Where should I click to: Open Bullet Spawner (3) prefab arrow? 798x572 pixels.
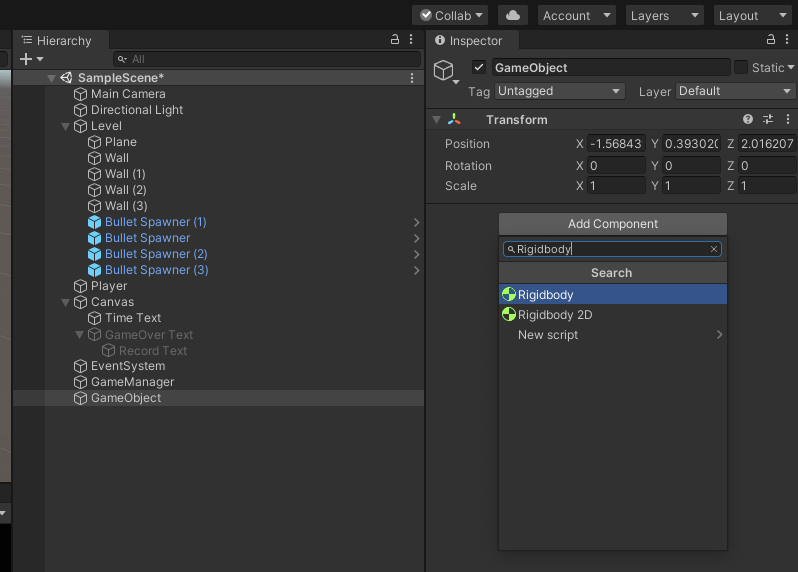(416, 270)
